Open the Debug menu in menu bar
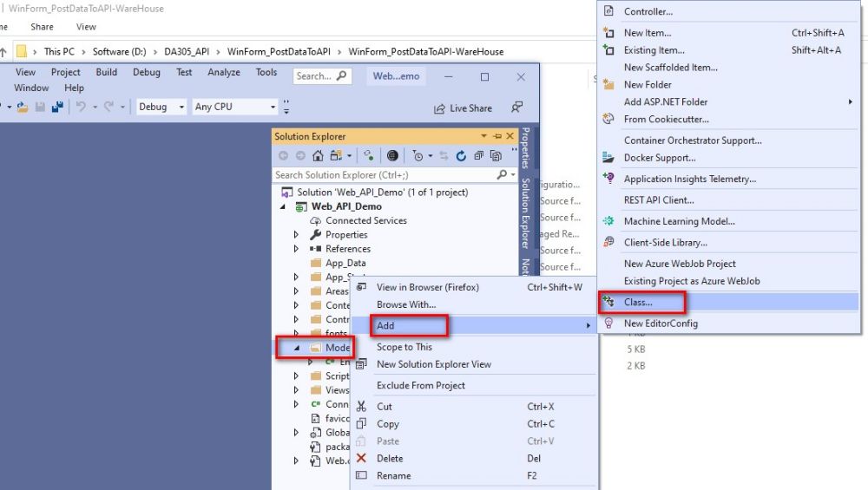This screenshot has width=868, height=490. [x=146, y=72]
